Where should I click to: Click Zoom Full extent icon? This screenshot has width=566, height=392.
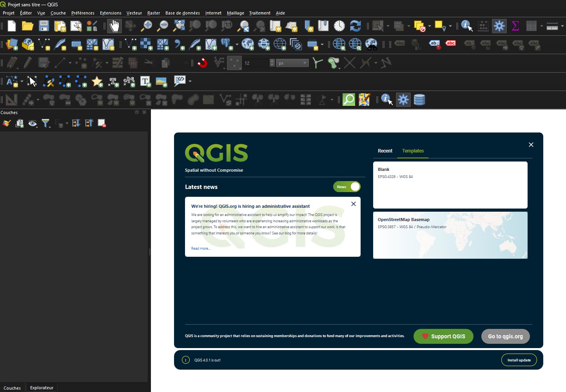click(x=179, y=26)
